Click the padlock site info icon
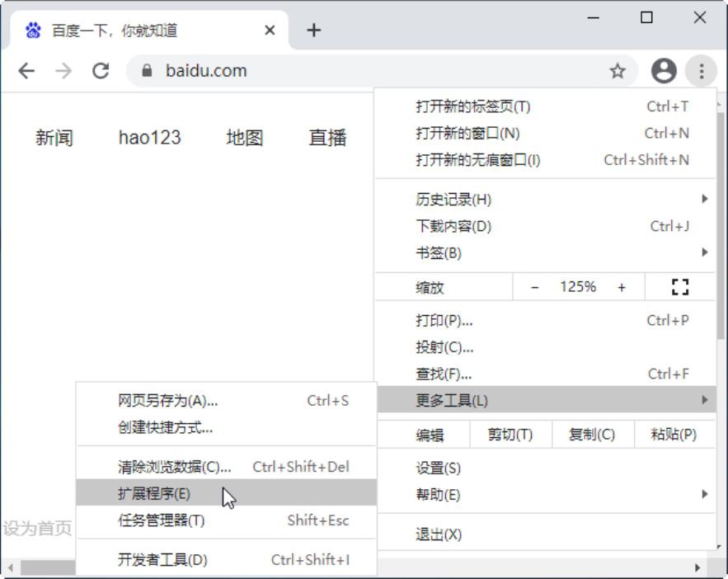The width and height of the screenshot is (728, 579). [x=147, y=71]
